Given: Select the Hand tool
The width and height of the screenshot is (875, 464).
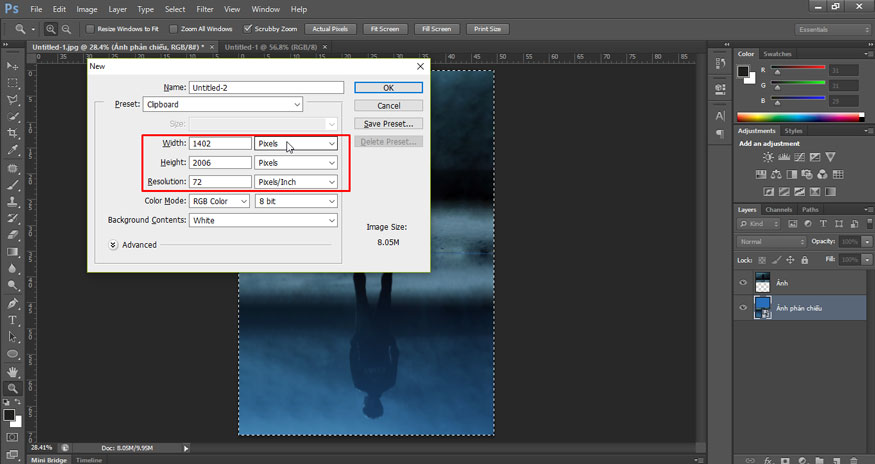Looking at the screenshot, I should point(12,372).
